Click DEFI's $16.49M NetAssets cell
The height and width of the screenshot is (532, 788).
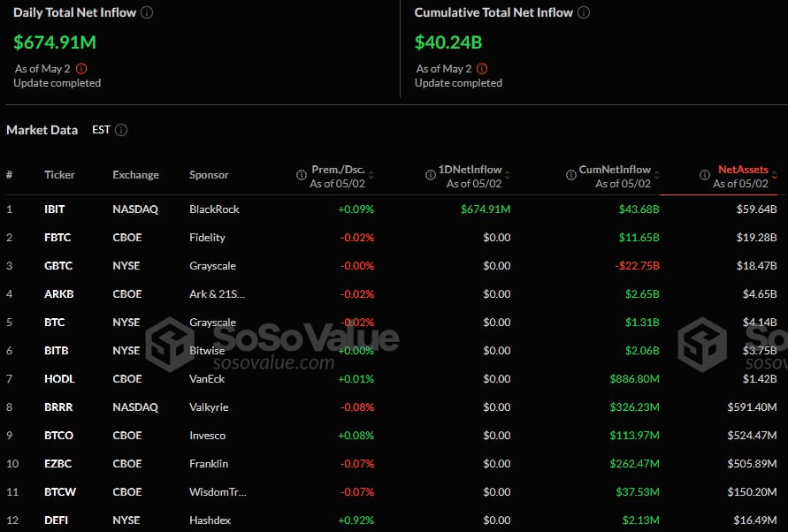click(x=754, y=521)
